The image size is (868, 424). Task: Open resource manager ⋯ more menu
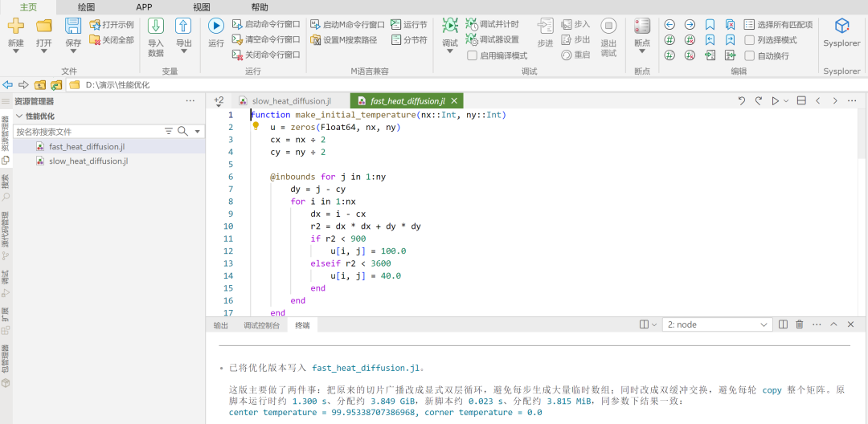tap(190, 100)
